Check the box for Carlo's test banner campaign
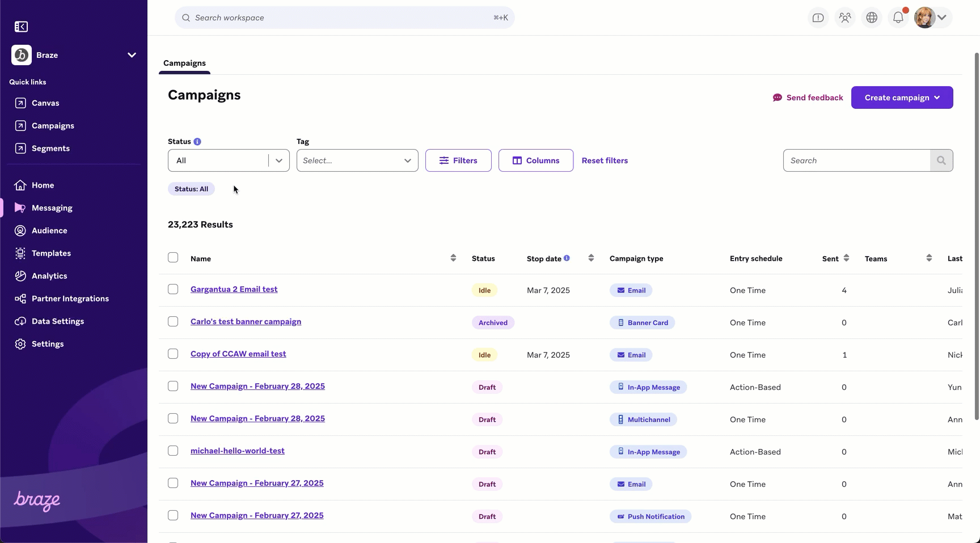Screen dimensions: 980x543 click(x=173, y=321)
